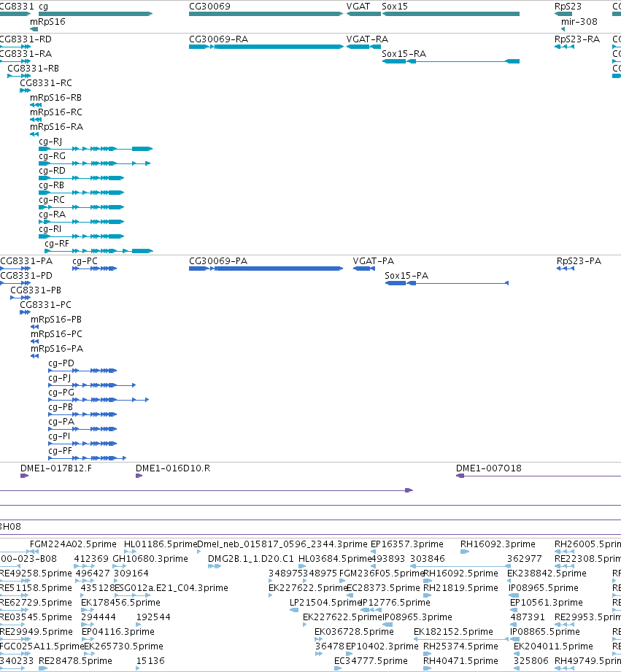
Task: Select the cg-RI transcript label
Action: click(x=50, y=228)
